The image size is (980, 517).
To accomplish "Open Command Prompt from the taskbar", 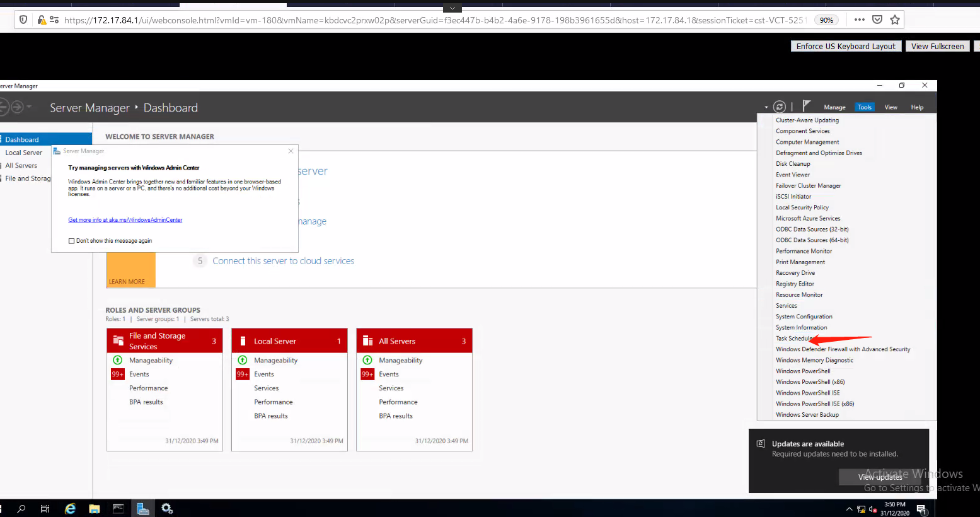I will 118,508.
